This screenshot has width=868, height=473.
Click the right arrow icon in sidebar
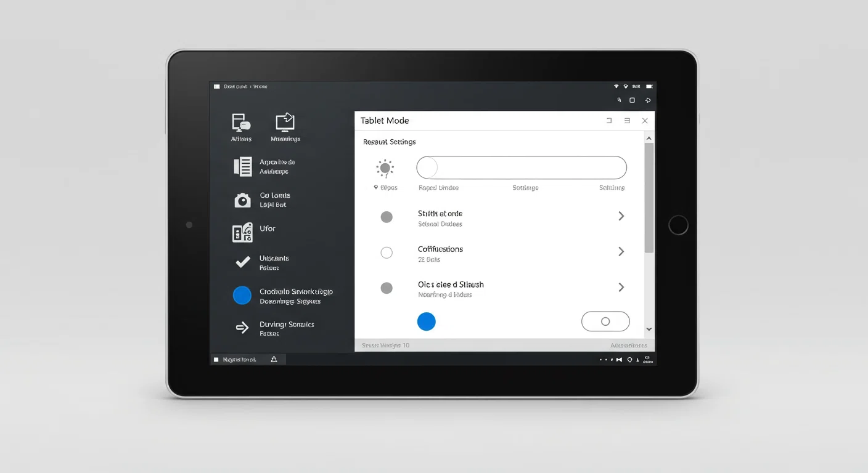click(242, 327)
